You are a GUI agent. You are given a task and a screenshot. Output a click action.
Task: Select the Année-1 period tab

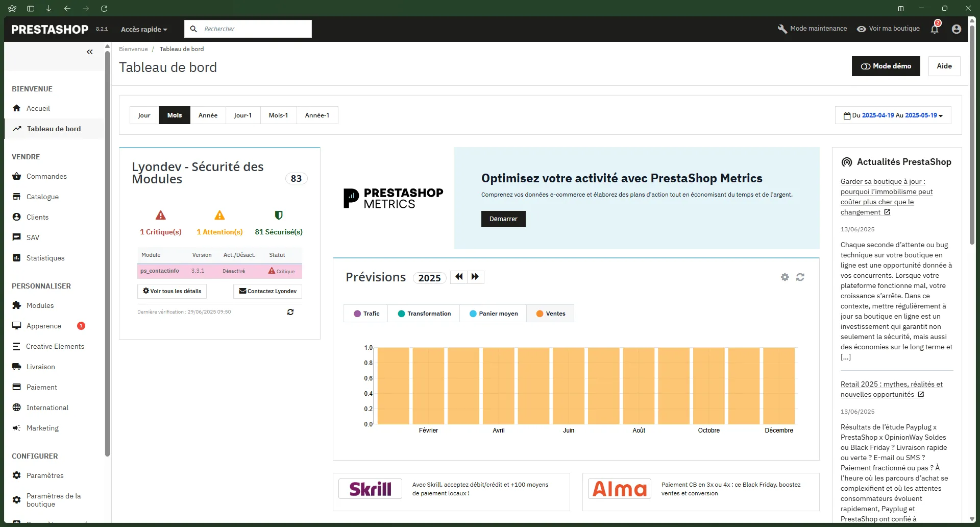(x=317, y=115)
